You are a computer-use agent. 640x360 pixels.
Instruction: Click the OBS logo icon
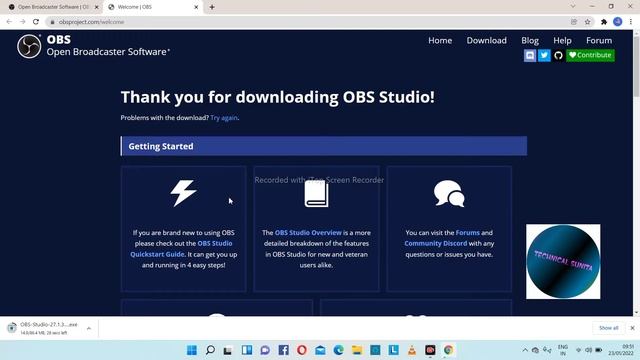click(x=29, y=46)
